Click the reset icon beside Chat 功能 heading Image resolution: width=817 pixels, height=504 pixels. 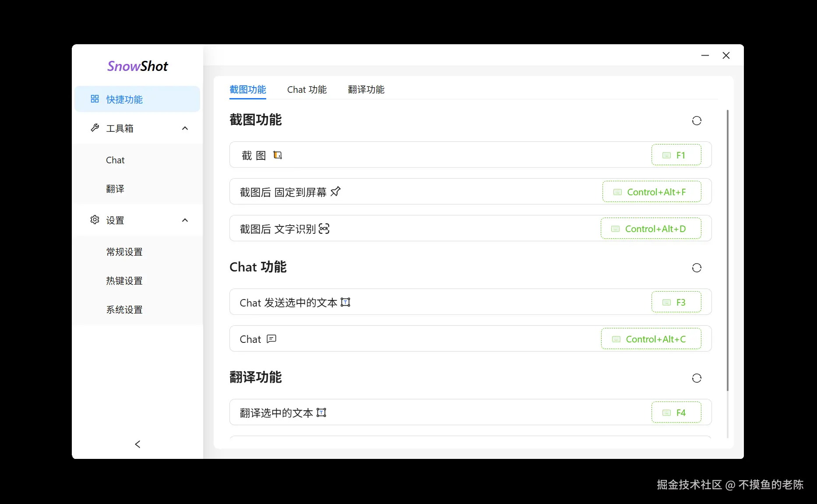697,268
